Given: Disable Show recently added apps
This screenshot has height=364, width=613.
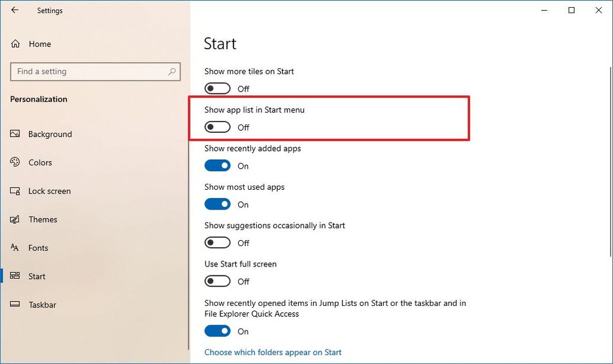Looking at the screenshot, I should [217, 165].
